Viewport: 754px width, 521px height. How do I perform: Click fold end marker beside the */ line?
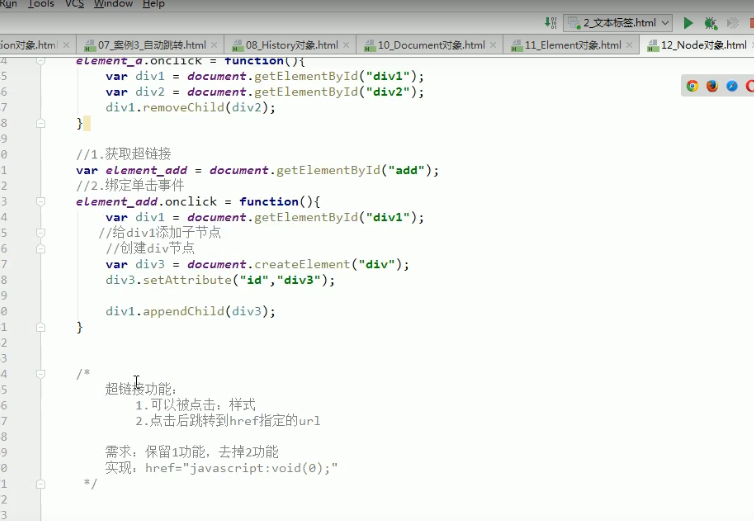40,484
